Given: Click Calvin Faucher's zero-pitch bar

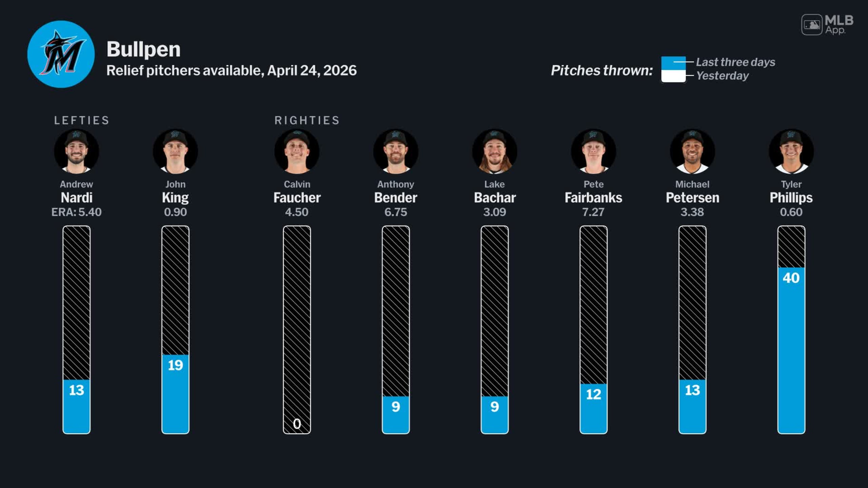Looking at the screenshot, I should click(297, 329).
